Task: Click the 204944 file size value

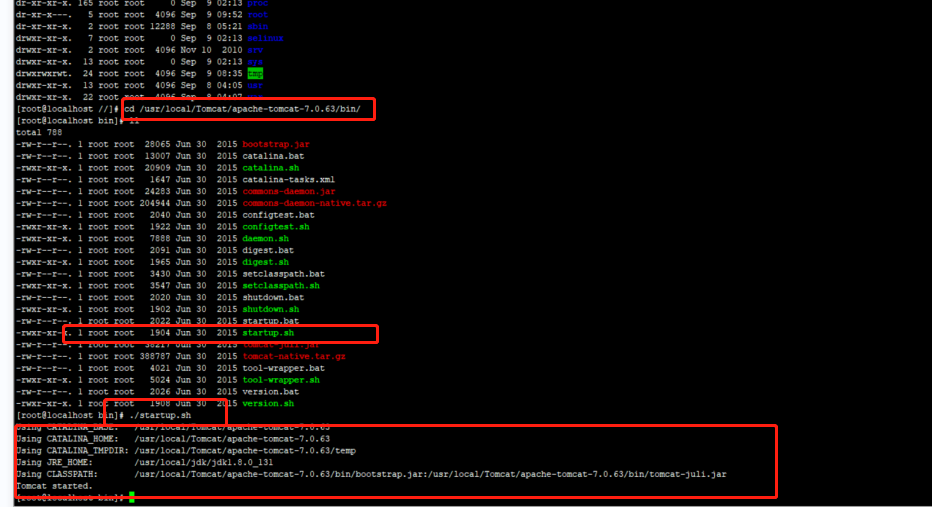Action: [x=155, y=203]
